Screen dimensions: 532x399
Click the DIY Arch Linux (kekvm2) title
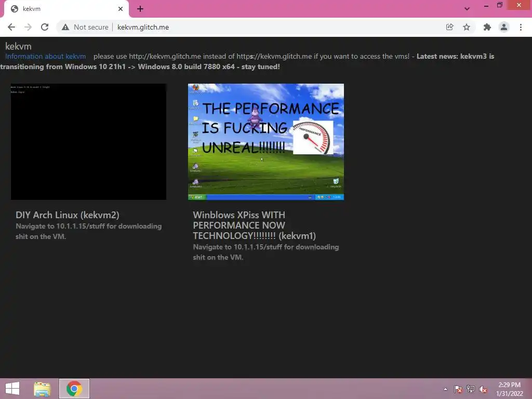tap(68, 215)
